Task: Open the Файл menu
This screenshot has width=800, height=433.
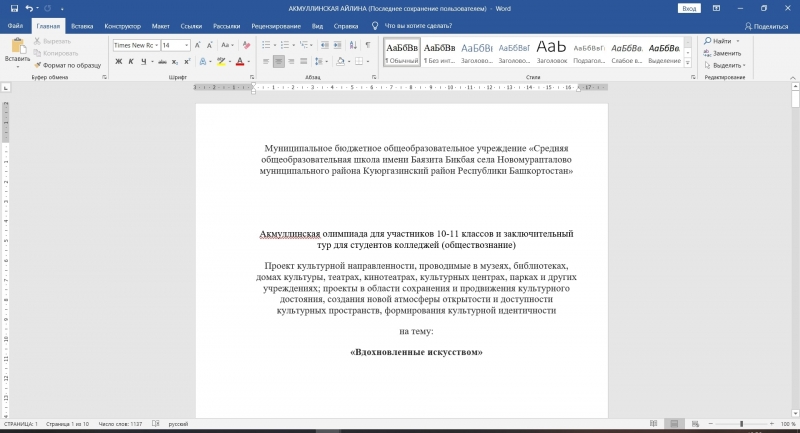Action: (x=15, y=26)
